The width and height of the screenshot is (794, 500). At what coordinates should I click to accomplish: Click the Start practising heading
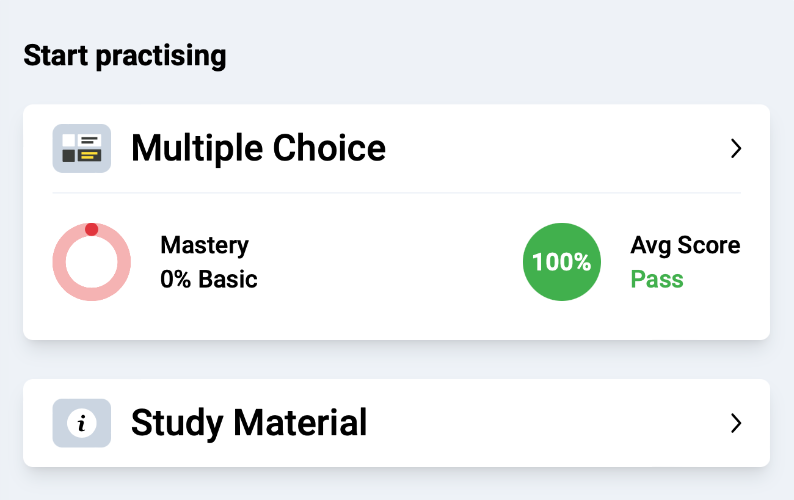125,56
